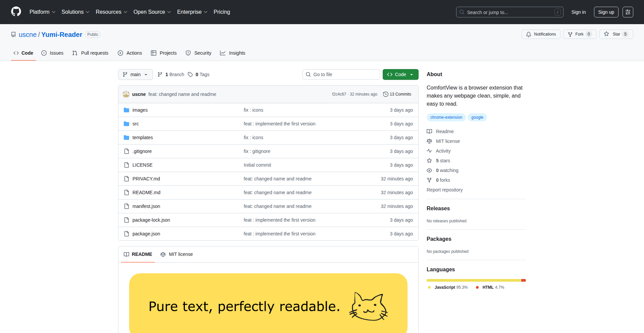Open the GitHub homepage logo
This screenshot has width=644, height=333.
click(16, 12)
